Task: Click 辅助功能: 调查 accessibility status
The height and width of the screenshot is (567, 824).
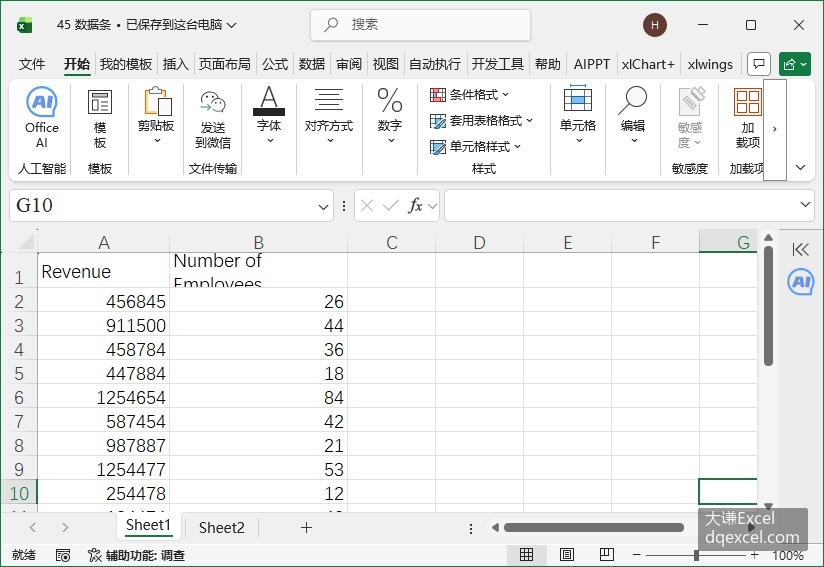Action: click(x=137, y=555)
